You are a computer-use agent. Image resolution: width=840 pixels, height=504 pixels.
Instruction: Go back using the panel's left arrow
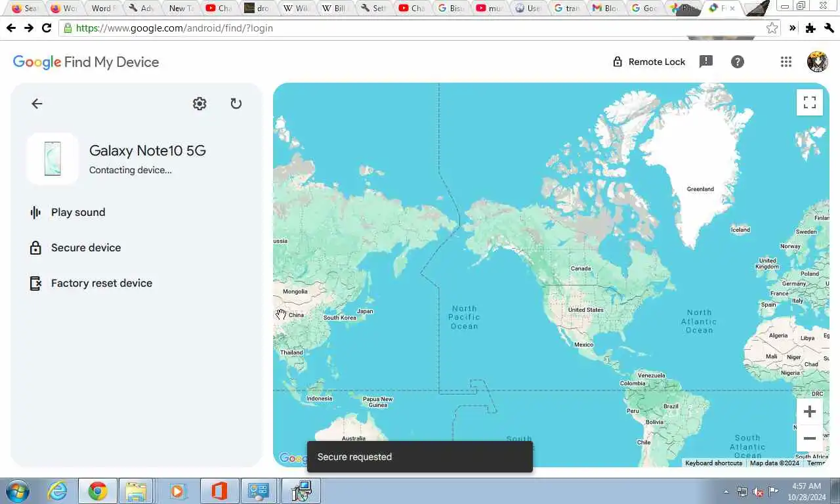coord(37,104)
